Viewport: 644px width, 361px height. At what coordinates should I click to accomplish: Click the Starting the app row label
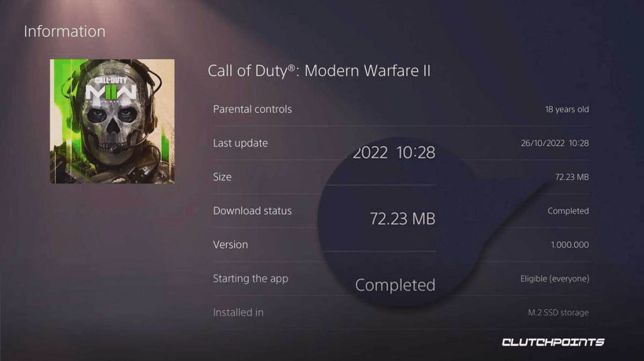[250, 279]
